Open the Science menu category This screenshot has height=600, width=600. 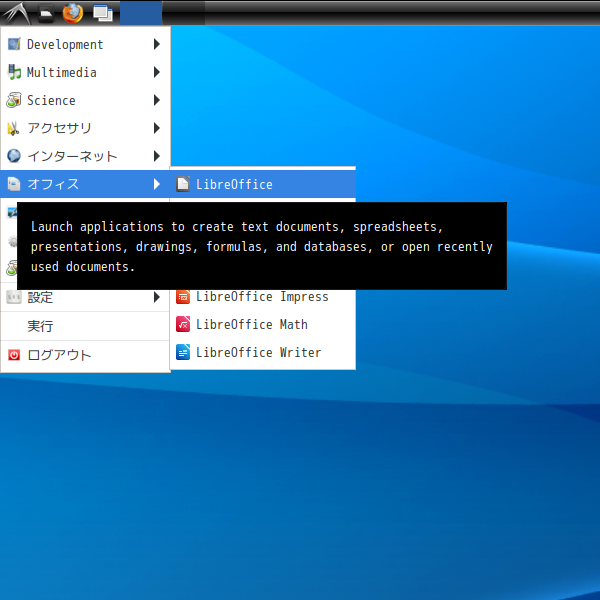pos(85,100)
